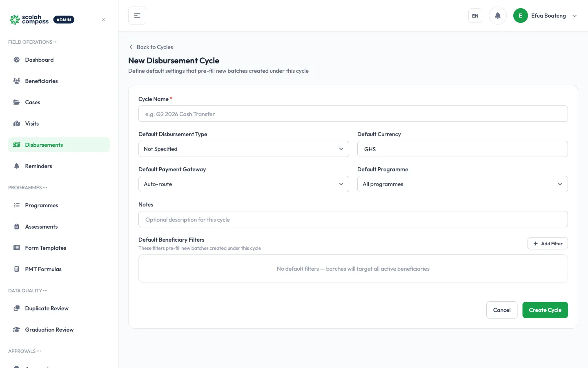Click the ADMIN badge
The image size is (588, 368).
[x=64, y=20]
